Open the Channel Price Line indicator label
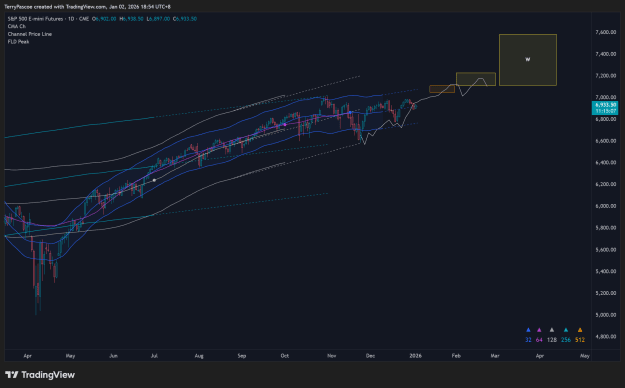The width and height of the screenshot is (625, 388). (x=30, y=34)
